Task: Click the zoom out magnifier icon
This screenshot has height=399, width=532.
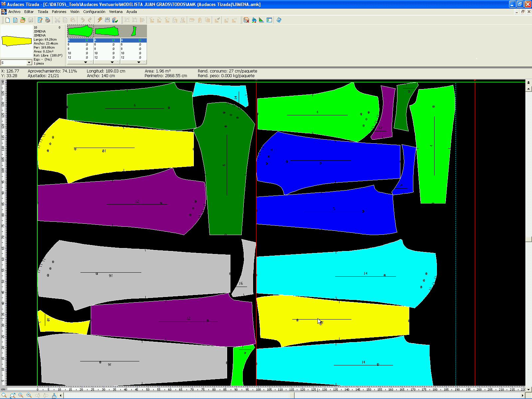Action: (29, 395)
